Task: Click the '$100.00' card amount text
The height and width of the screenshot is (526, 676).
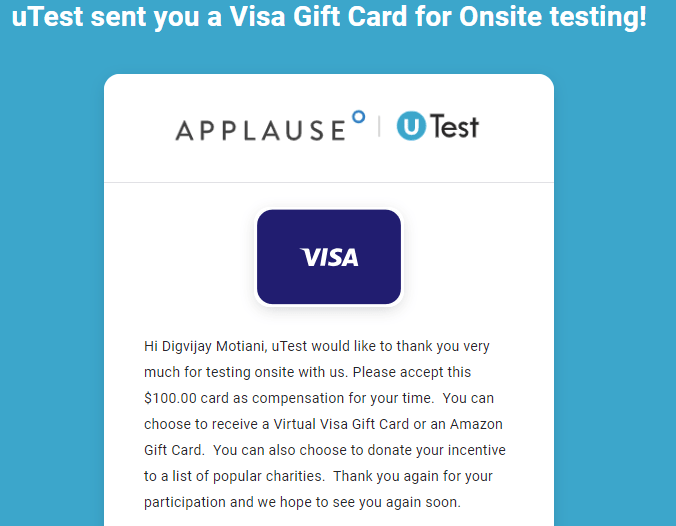Action: [172, 399]
